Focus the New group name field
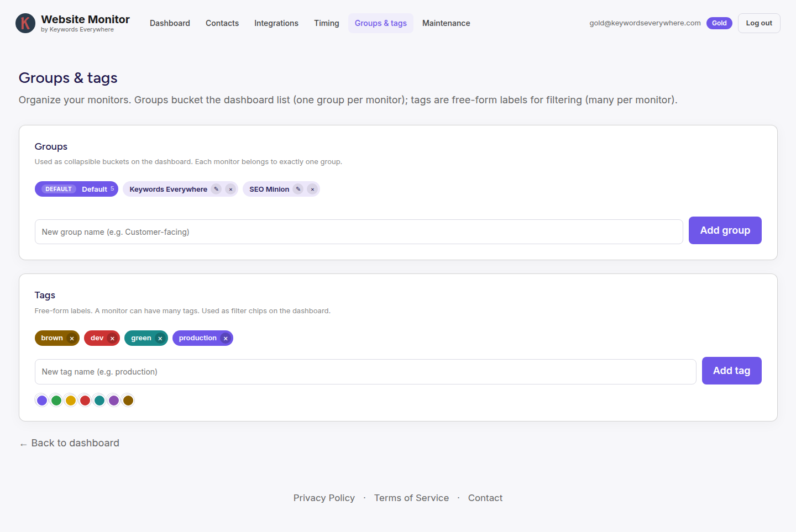The width and height of the screenshot is (796, 532). coord(359,232)
